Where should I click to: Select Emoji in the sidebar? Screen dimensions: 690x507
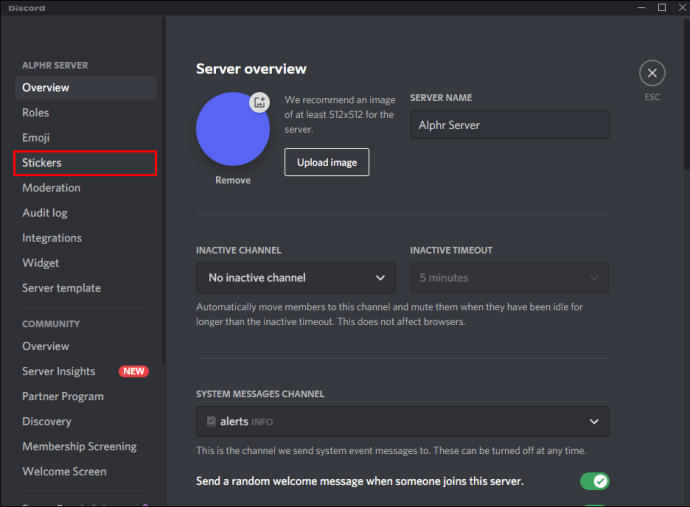pyautogui.click(x=36, y=137)
